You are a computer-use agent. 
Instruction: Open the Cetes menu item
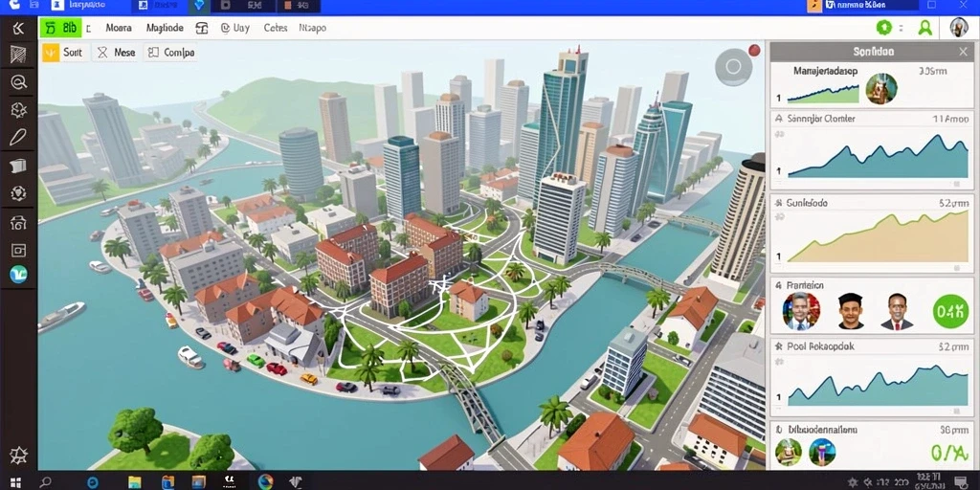[276, 28]
